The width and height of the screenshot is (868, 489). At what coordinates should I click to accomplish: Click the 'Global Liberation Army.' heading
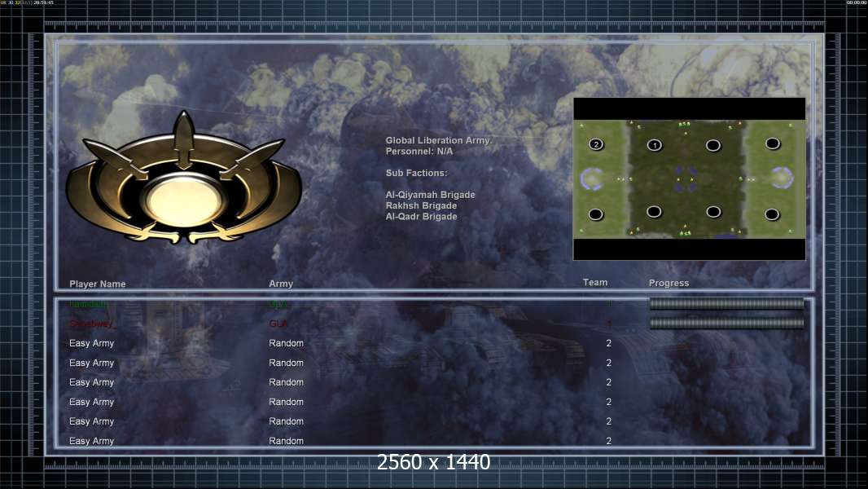[x=439, y=141]
